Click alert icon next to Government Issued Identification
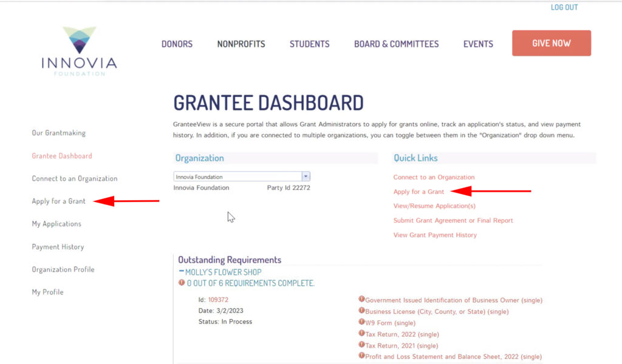The height and width of the screenshot is (364, 622). pyautogui.click(x=361, y=299)
